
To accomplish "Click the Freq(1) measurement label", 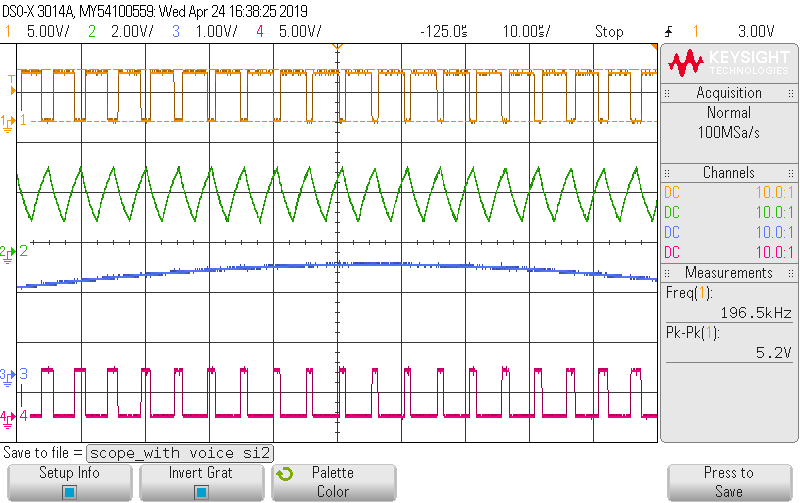I will [x=689, y=293].
